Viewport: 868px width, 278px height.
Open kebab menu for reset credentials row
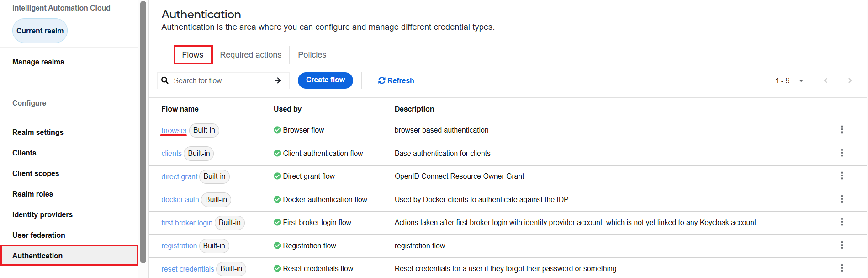click(842, 268)
